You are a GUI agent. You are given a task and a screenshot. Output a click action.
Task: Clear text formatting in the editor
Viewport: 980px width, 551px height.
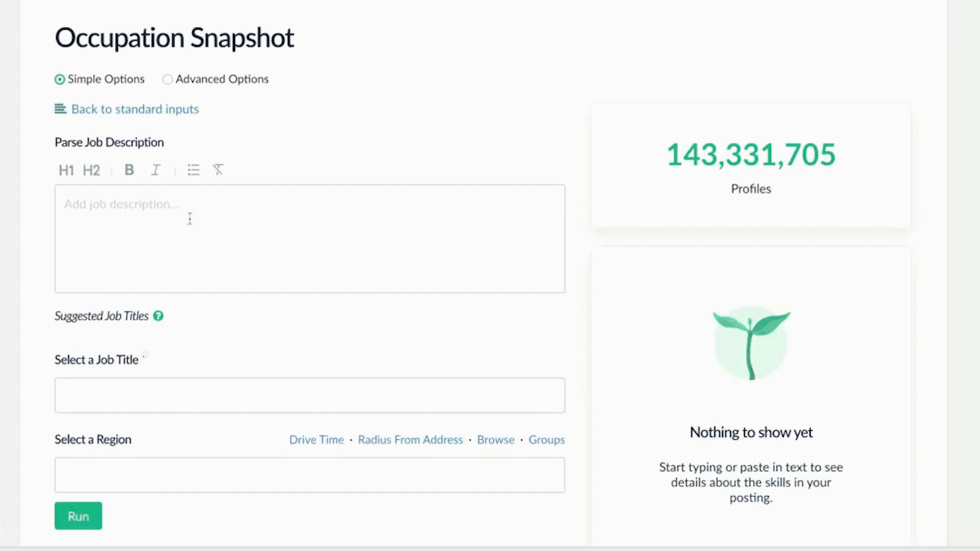tap(218, 170)
